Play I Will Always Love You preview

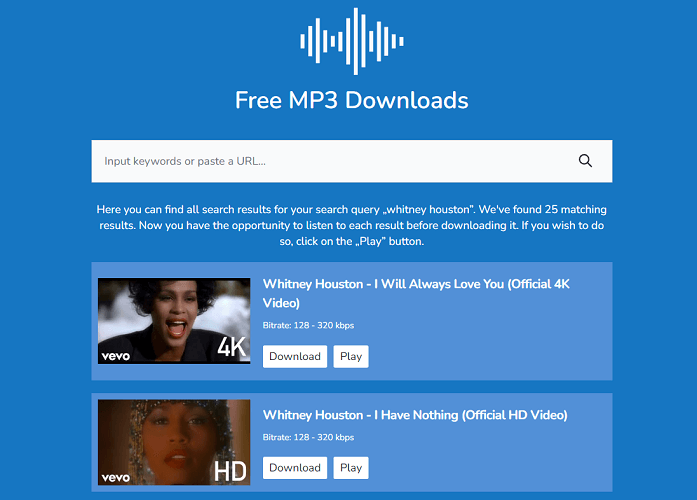pyautogui.click(x=351, y=356)
